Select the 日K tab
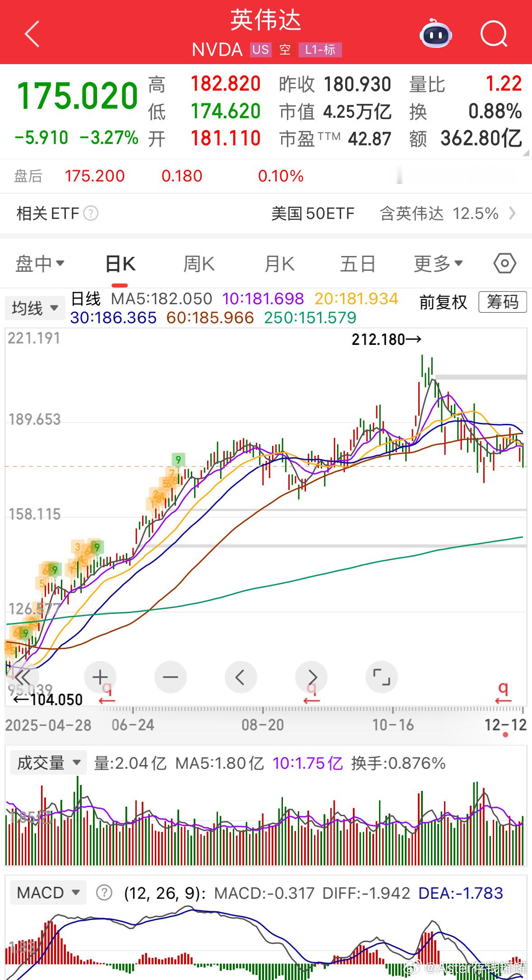Viewport: 532px width, 980px height. coord(120,264)
